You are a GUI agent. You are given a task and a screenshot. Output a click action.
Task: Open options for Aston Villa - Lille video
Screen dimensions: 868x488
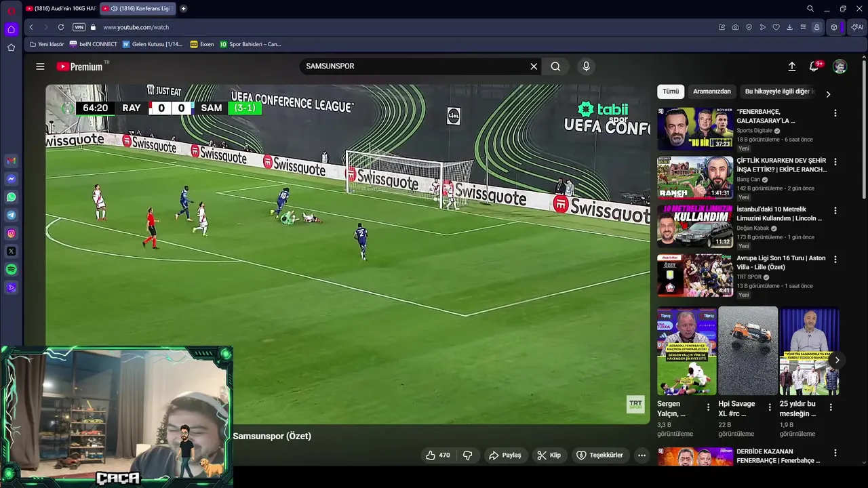[x=835, y=260]
